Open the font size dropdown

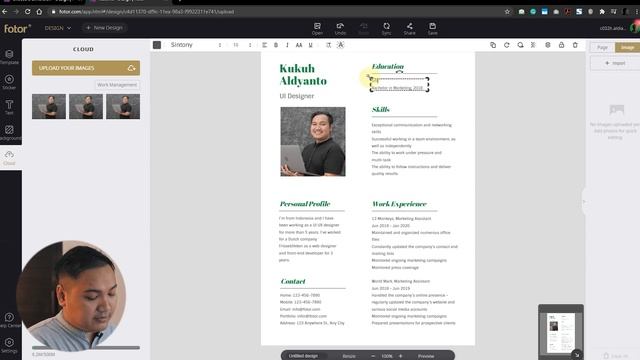(242, 45)
